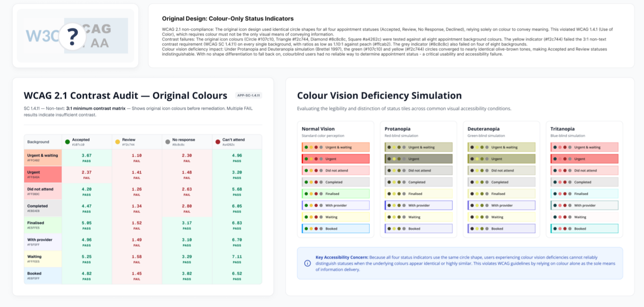This screenshot has height=307, width=644.
Task: Click the 1.41 FAIL contrast cell
Action: (x=137, y=174)
